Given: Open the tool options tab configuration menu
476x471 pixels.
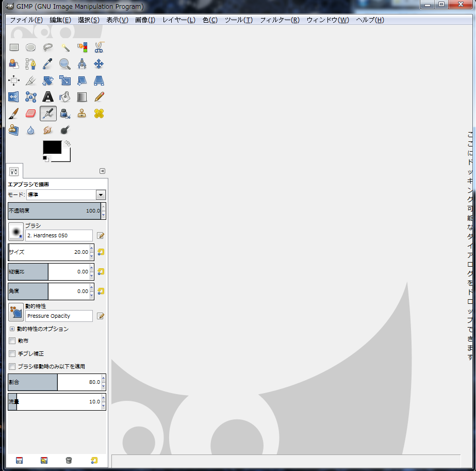Looking at the screenshot, I should click(x=102, y=171).
